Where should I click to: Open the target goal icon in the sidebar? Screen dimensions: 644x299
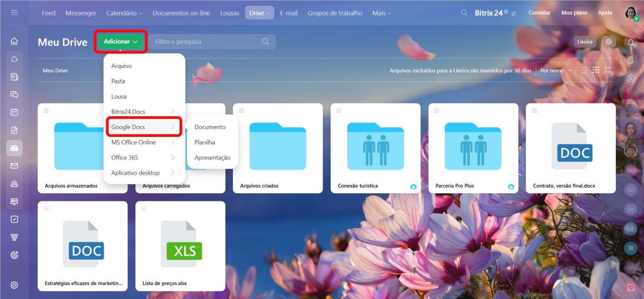point(14,255)
